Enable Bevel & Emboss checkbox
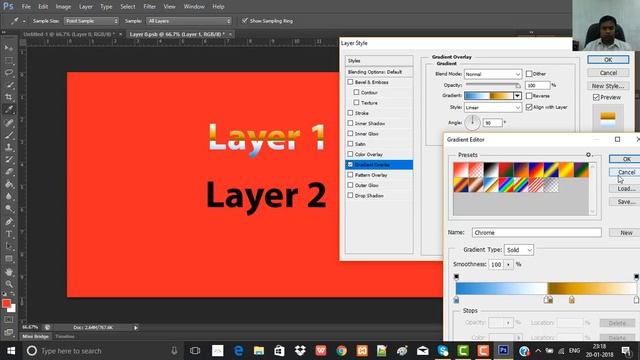 (x=350, y=82)
